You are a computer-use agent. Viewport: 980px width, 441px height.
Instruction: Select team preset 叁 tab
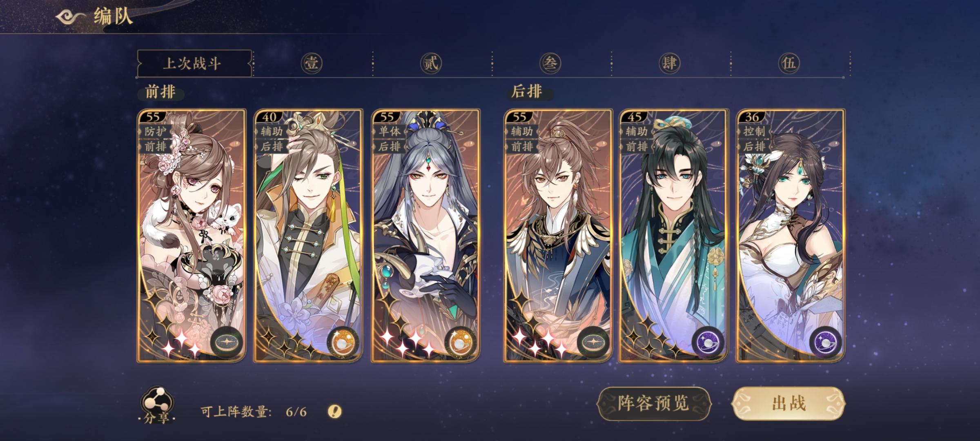click(550, 63)
